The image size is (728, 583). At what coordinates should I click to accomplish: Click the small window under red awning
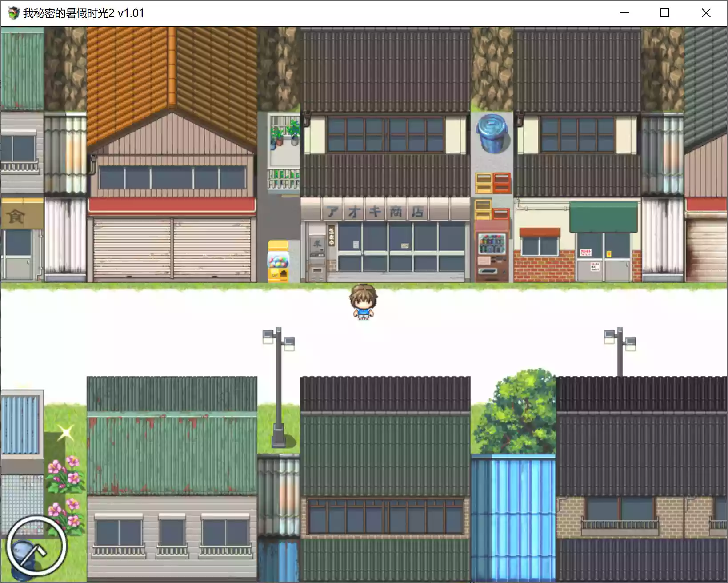coord(540,246)
